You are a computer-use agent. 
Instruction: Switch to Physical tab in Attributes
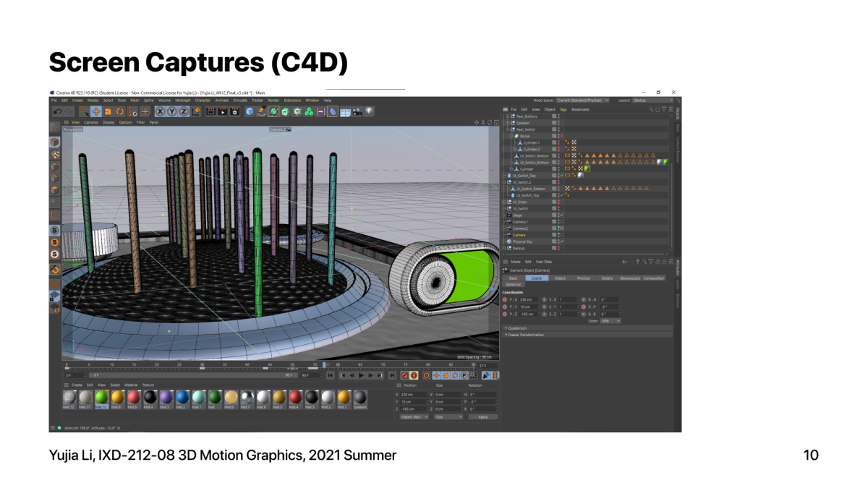tap(584, 278)
